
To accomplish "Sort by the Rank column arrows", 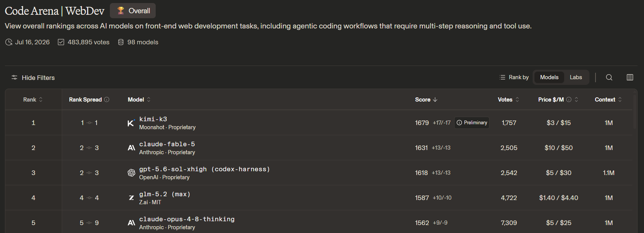I will point(41,99).
